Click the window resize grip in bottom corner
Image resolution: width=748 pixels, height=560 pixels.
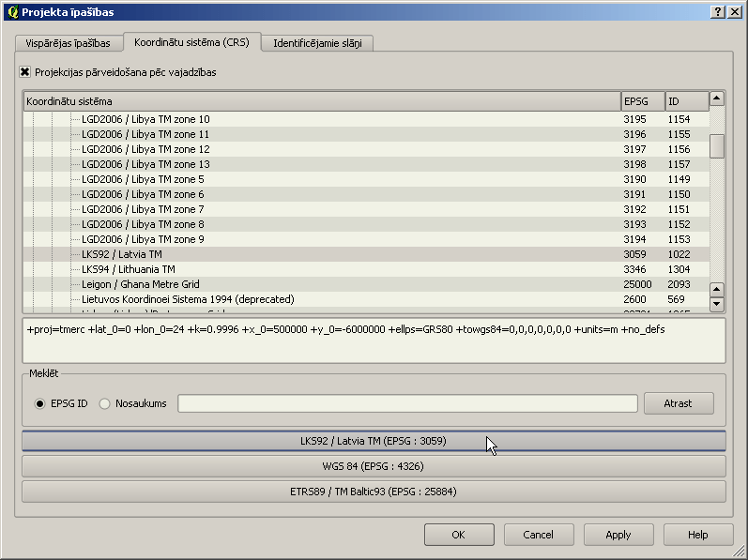[x=740, y=552]
